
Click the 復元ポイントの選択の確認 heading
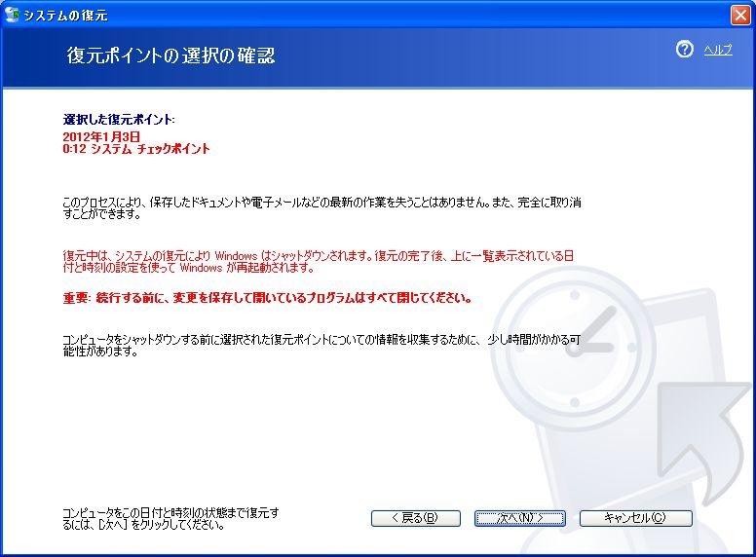pyautogui.click(x=170, y=56)
